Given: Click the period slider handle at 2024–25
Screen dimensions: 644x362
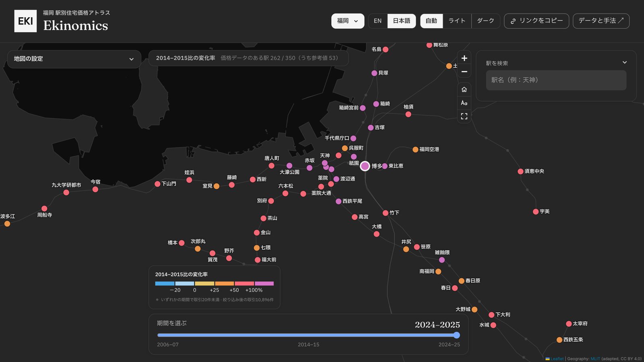Looking at the screenshot, I should (x=456, y=335).
